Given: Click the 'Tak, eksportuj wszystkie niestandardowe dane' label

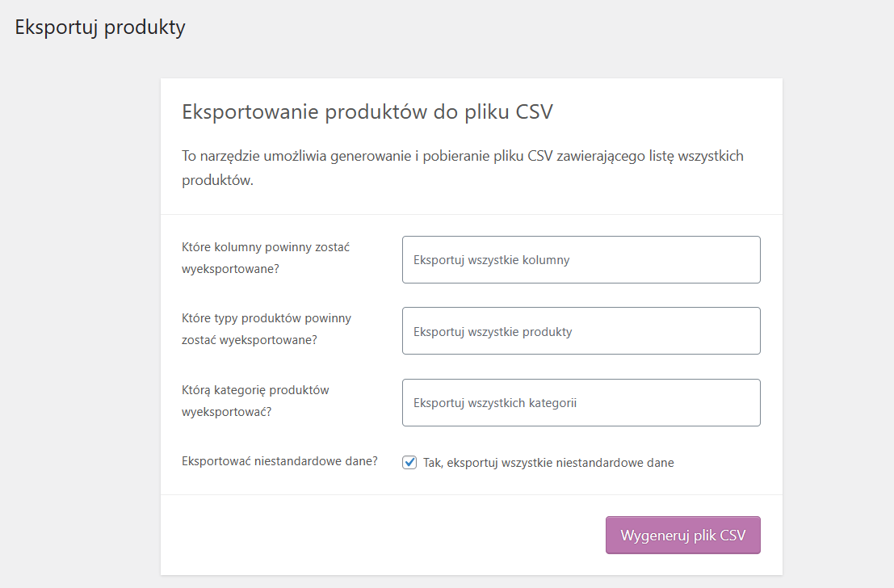Looking at the screenshot, I should pyautogui.click(x=548, y=463).
